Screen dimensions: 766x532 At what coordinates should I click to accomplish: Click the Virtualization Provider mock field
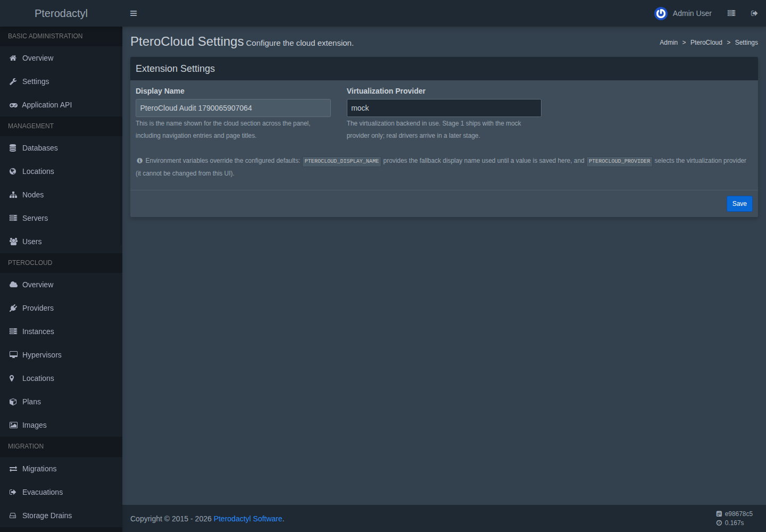[444, 108]
